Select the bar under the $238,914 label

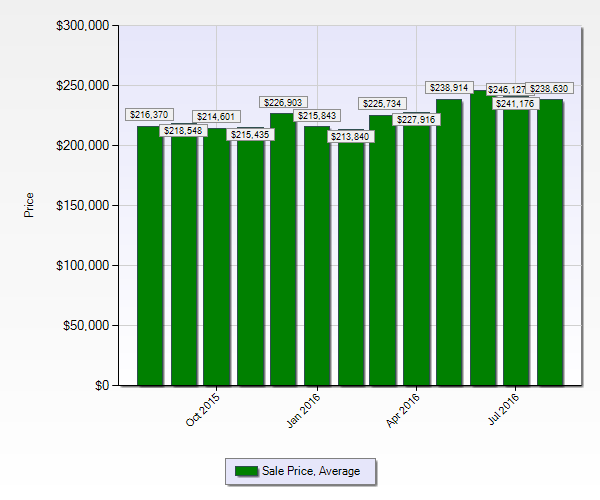[x=449, y=242]
